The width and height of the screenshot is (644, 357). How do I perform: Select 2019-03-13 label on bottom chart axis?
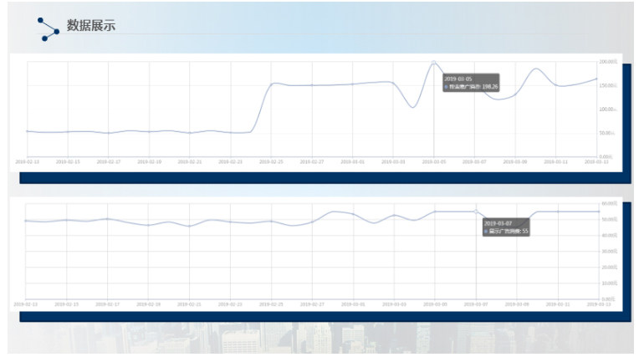click(598, 303)
